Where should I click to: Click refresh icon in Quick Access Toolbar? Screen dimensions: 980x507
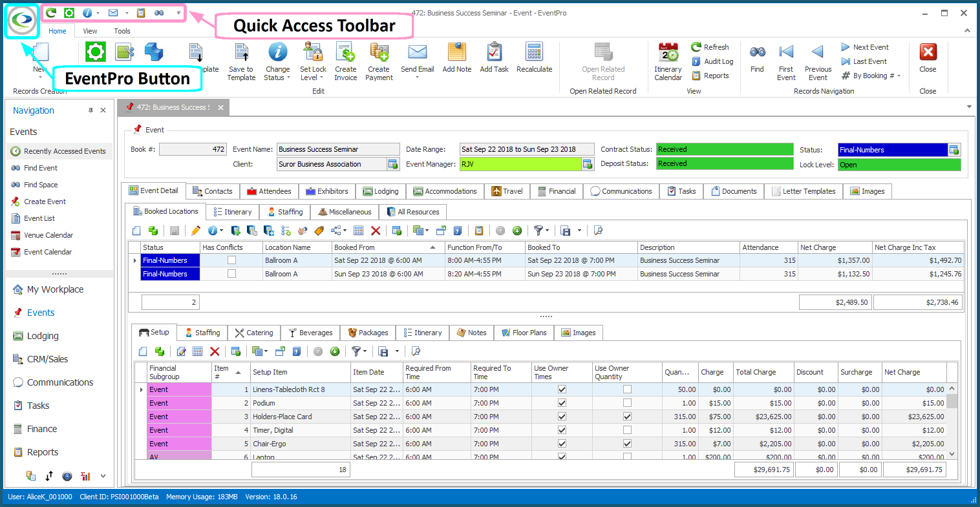pos(50,13)
